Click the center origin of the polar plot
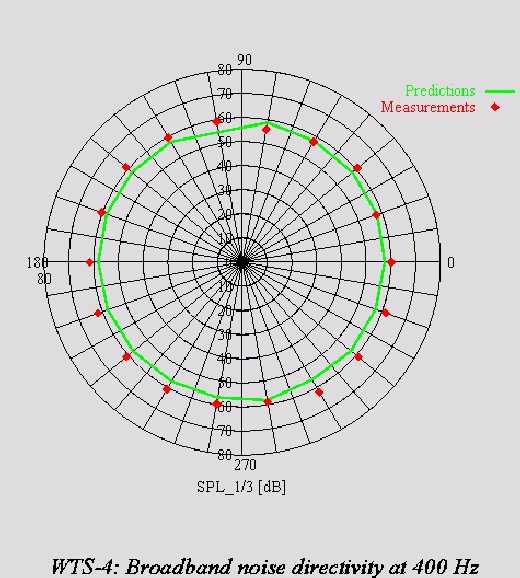Viewport: 520px width, 578px height. click(241, 262)
